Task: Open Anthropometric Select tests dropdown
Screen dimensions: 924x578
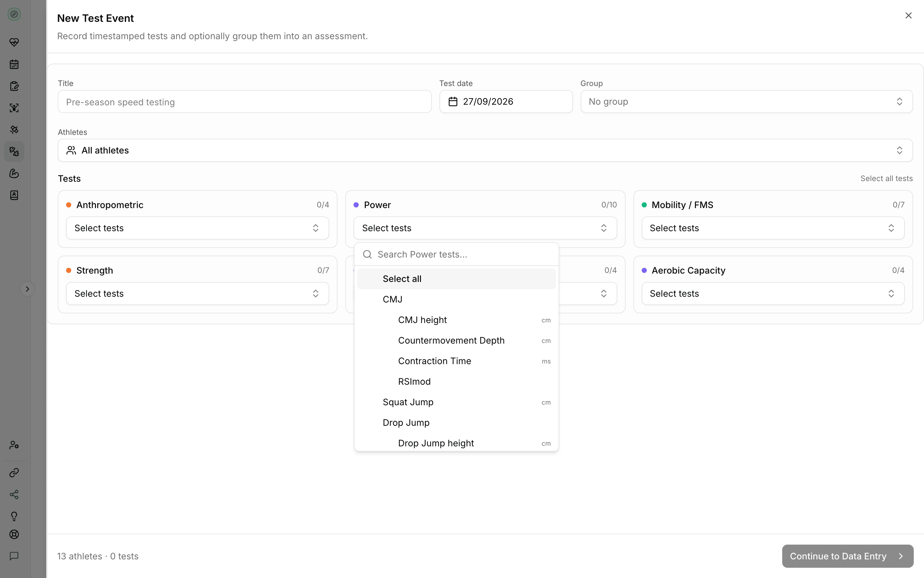Action: pyautogui.click(x=197, y=228)
